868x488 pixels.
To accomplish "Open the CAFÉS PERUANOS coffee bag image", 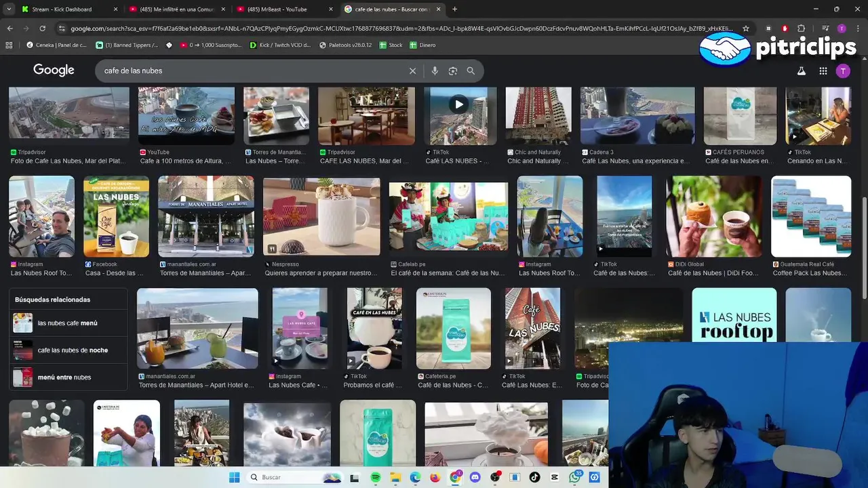I will click(x=740, y=116).
